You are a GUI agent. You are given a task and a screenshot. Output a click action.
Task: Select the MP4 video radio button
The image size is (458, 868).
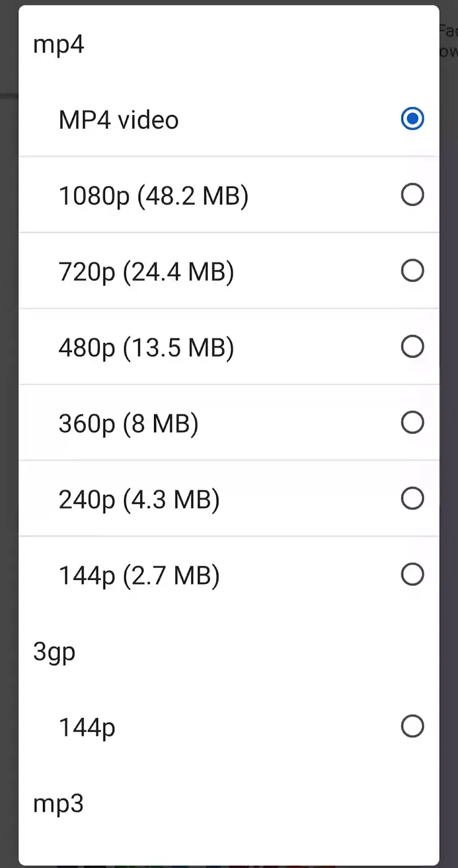(412, 119)
